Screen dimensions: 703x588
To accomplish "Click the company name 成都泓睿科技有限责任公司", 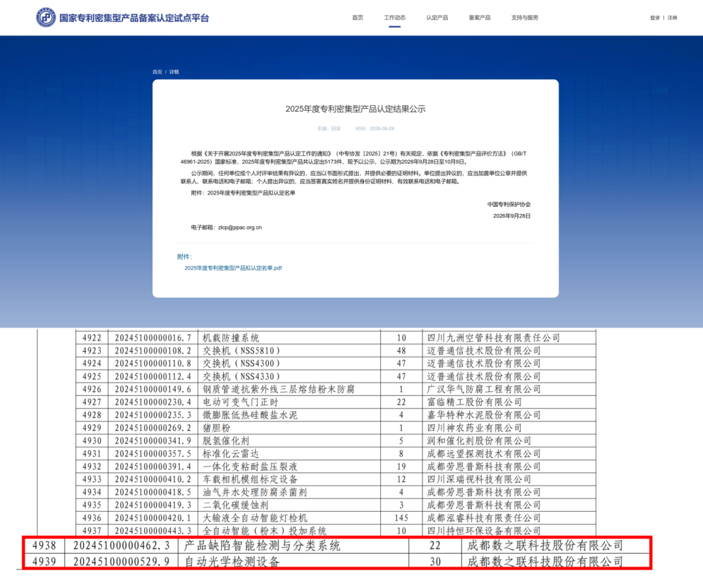I will [x=484, y=518].
